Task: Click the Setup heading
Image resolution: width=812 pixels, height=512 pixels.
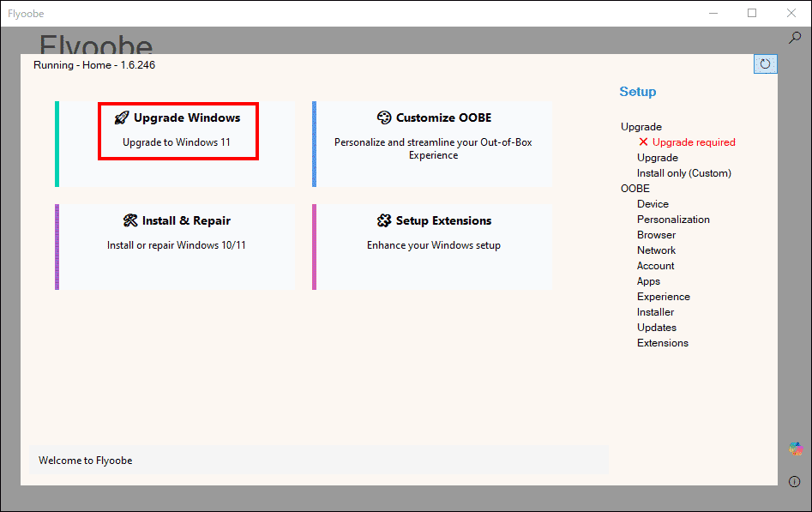Action: tap(637, 92)
